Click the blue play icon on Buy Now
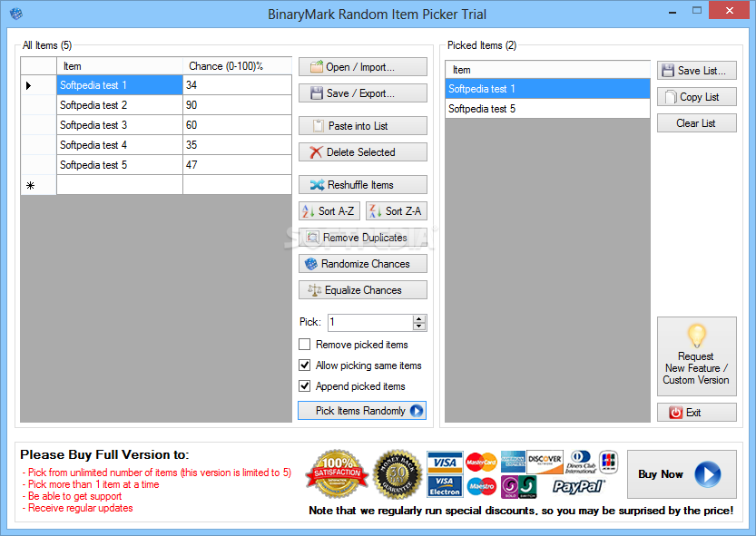 pyautogui.click(x=708, y=474)
